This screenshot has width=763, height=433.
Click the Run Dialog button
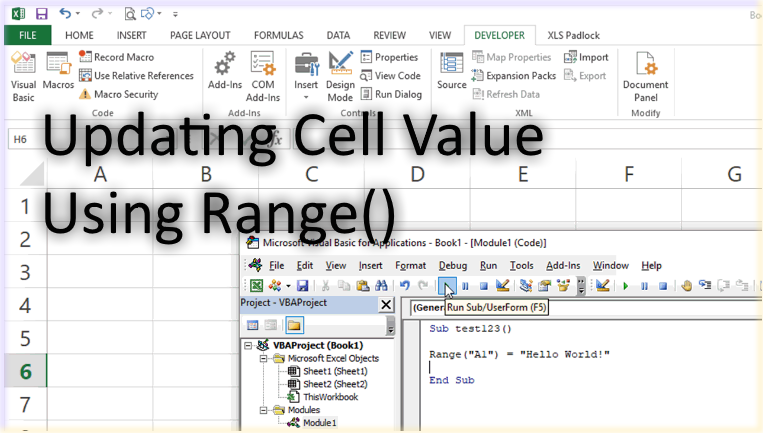click(x=391, y=94)
